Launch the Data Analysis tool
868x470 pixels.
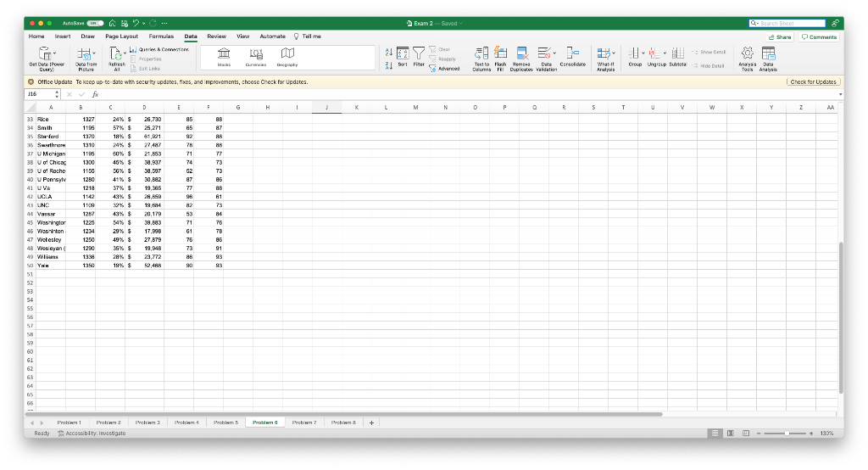[x=768, y=59]
